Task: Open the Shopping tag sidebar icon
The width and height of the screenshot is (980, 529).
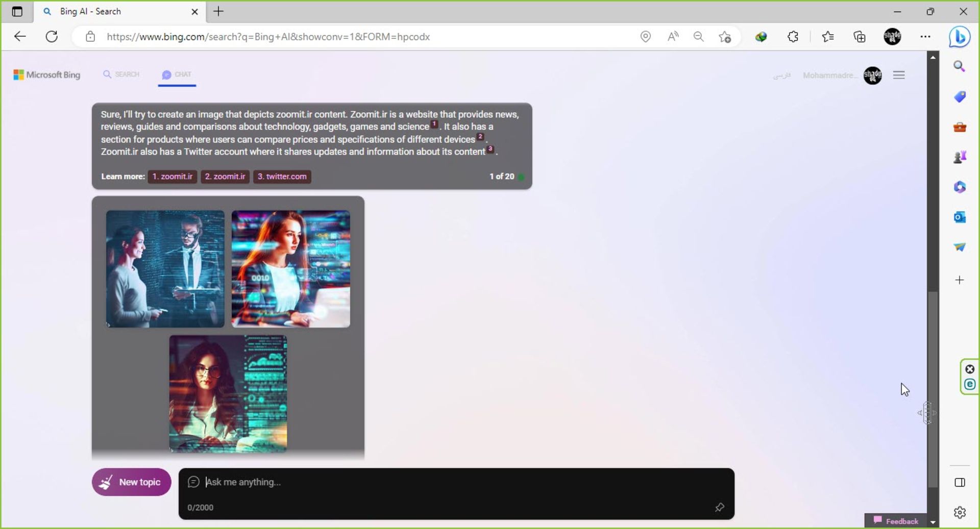Action: click(x=960, y=97)
